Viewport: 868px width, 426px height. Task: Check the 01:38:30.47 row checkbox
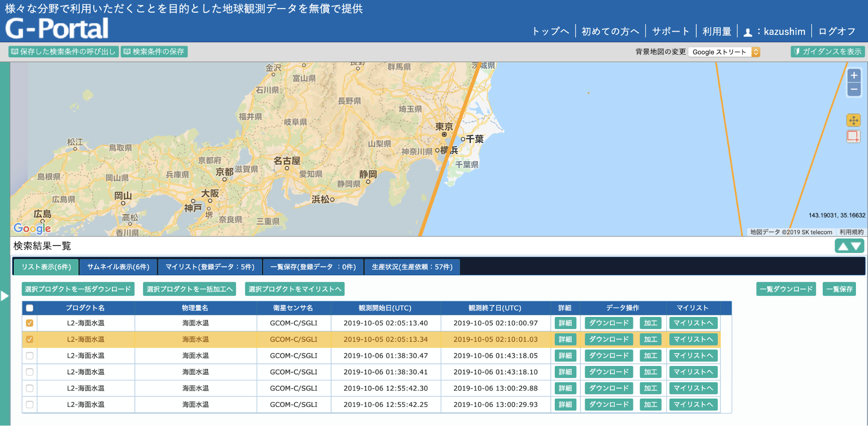(x=30, y=356)
